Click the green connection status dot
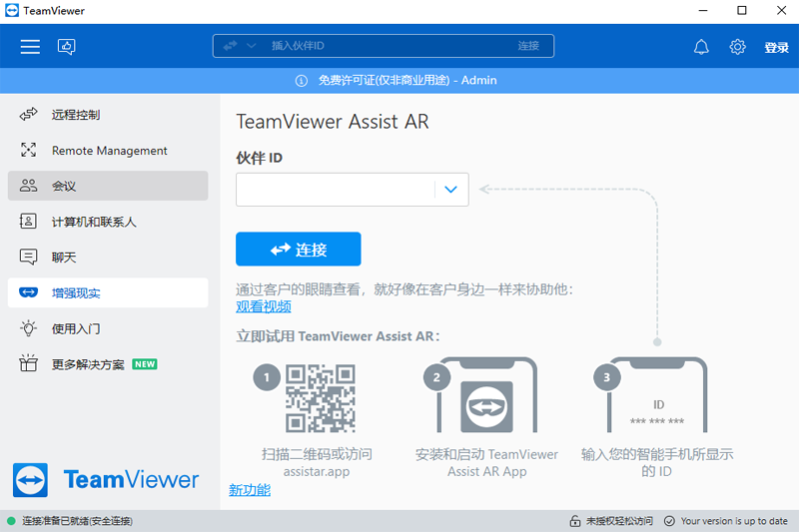The height and width of the screenshot is (532, 799). 11,521
